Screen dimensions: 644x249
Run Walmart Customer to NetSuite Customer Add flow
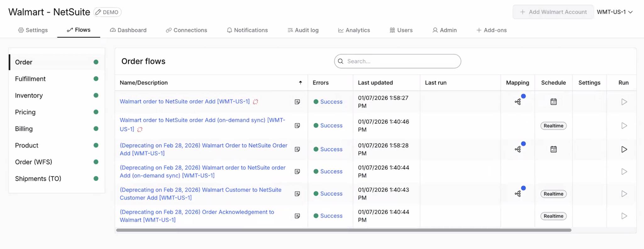click(624, 194)
